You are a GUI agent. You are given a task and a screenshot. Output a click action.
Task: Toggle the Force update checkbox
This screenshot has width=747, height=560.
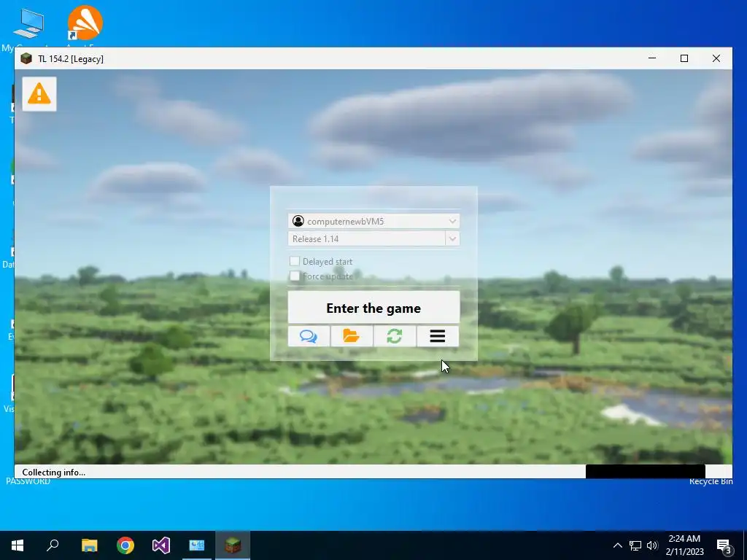tap(295, 276)
